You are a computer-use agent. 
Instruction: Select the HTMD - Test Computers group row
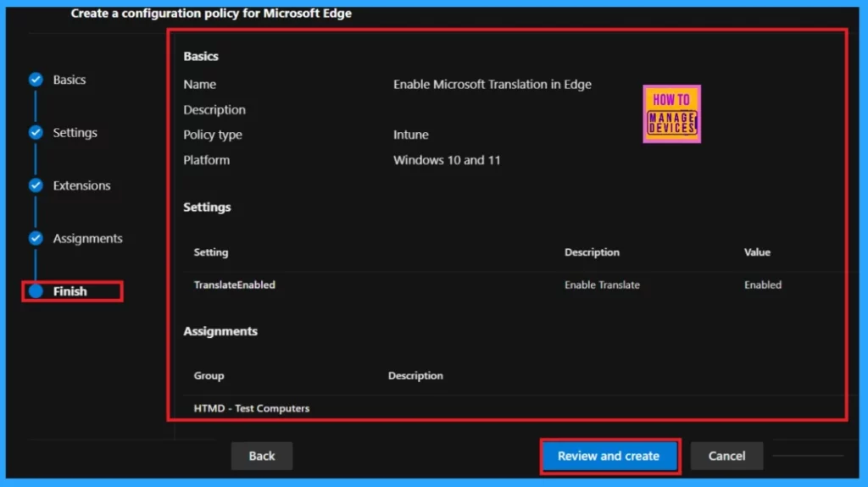coord(514,408)
